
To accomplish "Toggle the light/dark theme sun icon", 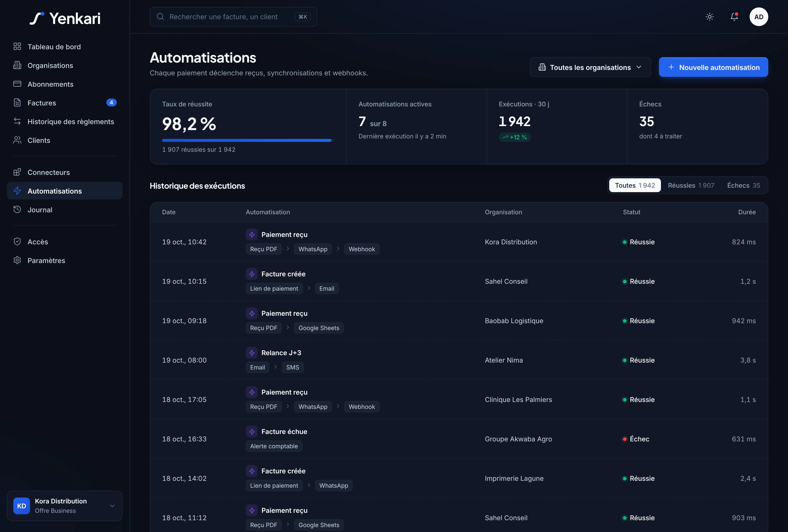I will (x=709, y=17).
